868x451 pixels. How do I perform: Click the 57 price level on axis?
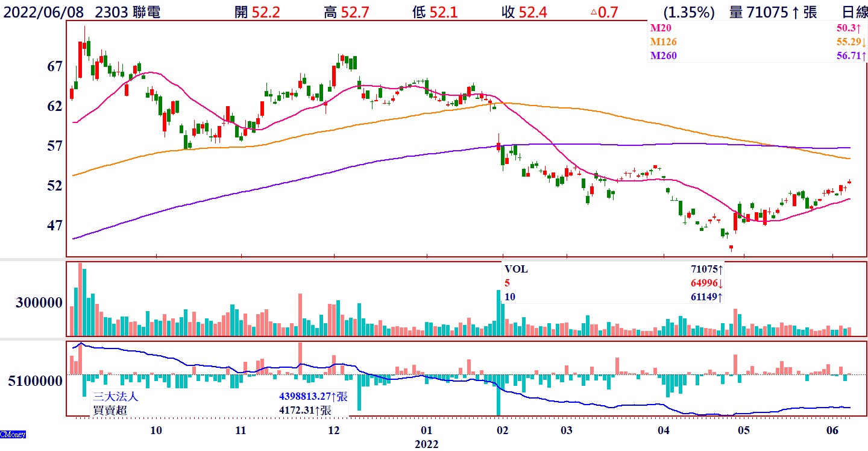[55, 146]
